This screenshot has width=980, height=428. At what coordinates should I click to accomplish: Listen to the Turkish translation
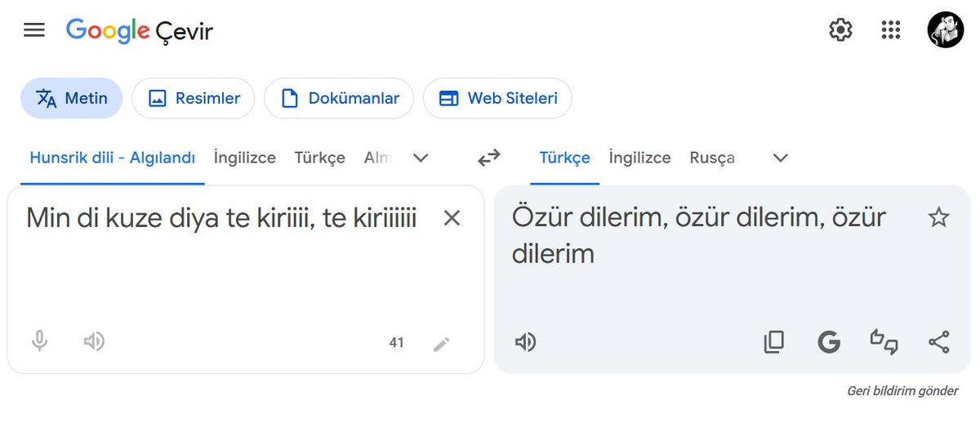[x=526, y=342]
